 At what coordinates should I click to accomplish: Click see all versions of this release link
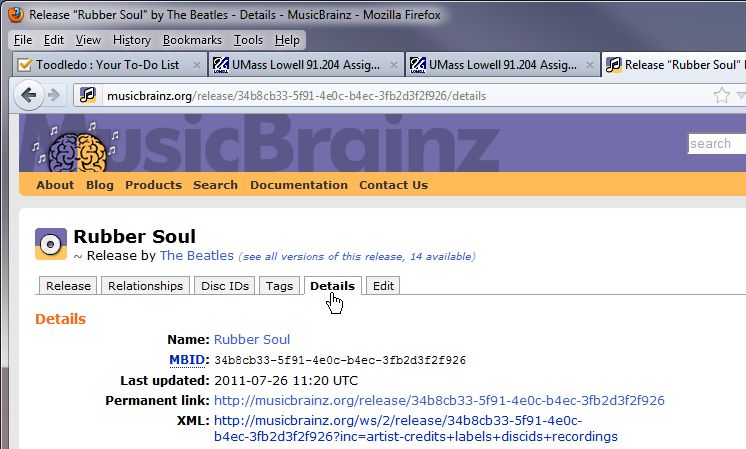[357, 256]
